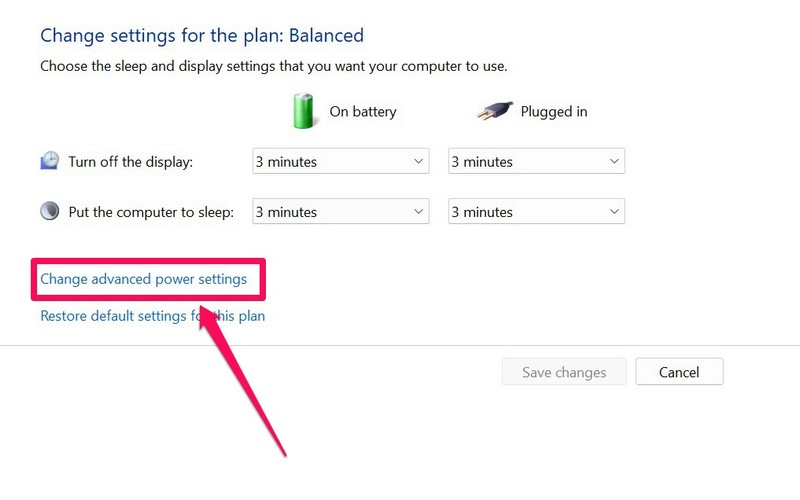
Task: Click the Choose the sleep and display settings description
Action: click(x=274, y=67)
